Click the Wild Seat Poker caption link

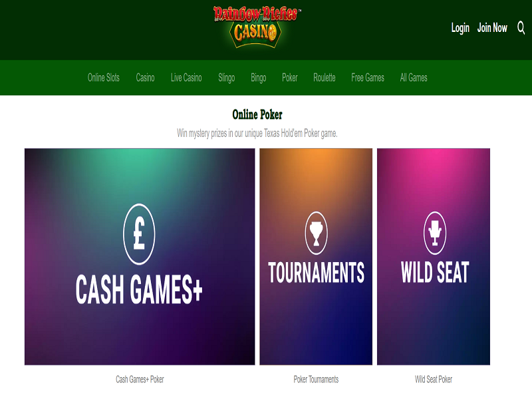pos(434,379)
